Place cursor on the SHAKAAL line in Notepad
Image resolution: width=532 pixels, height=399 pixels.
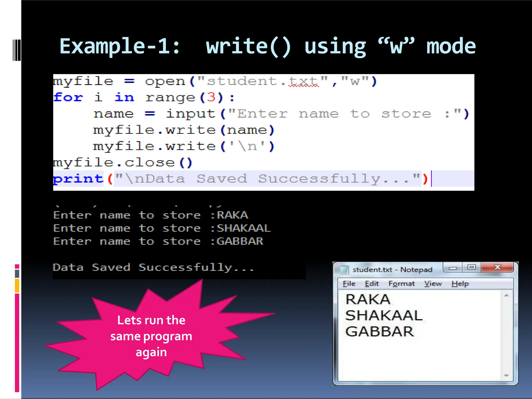(384, 316)
